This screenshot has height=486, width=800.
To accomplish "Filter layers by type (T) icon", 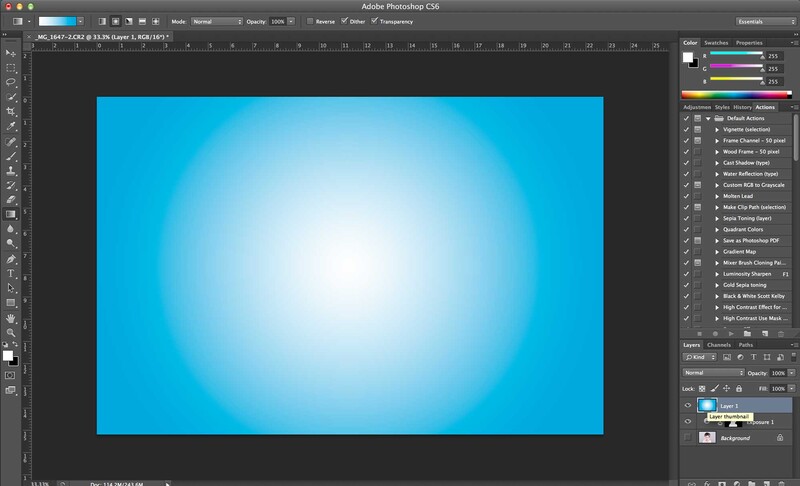I will (x=754, y=357).
